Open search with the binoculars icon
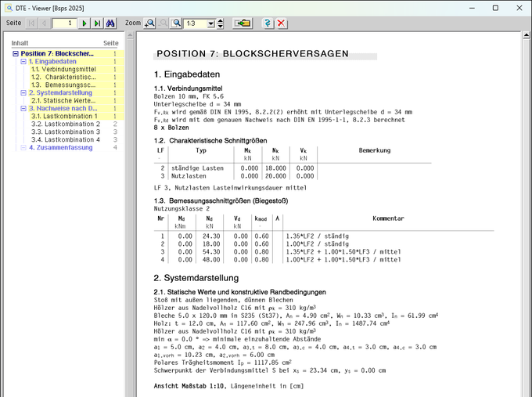532x397 pixels. [x=111, y=23]
